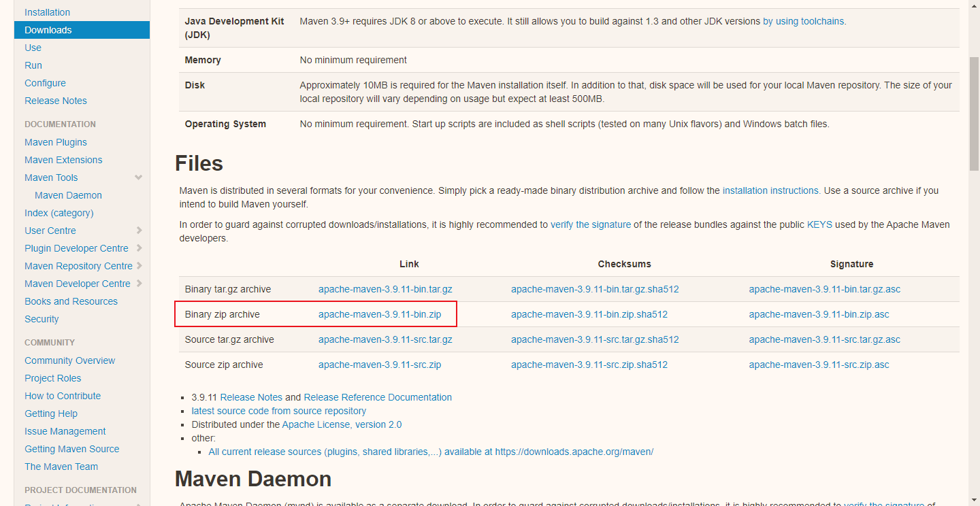The width and height of the screenshot is (980, 506).
Task: Open the Project Roles link
Action: (x=53, y=378)
